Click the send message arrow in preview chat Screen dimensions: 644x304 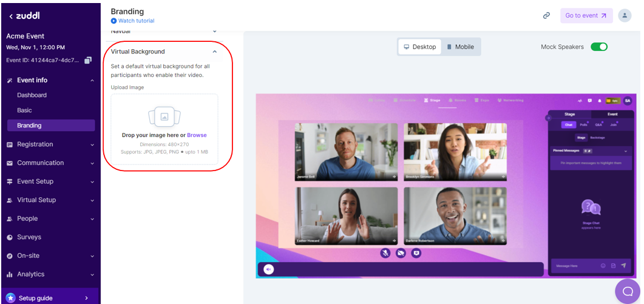pyautogui.click(x=623, y=266)
